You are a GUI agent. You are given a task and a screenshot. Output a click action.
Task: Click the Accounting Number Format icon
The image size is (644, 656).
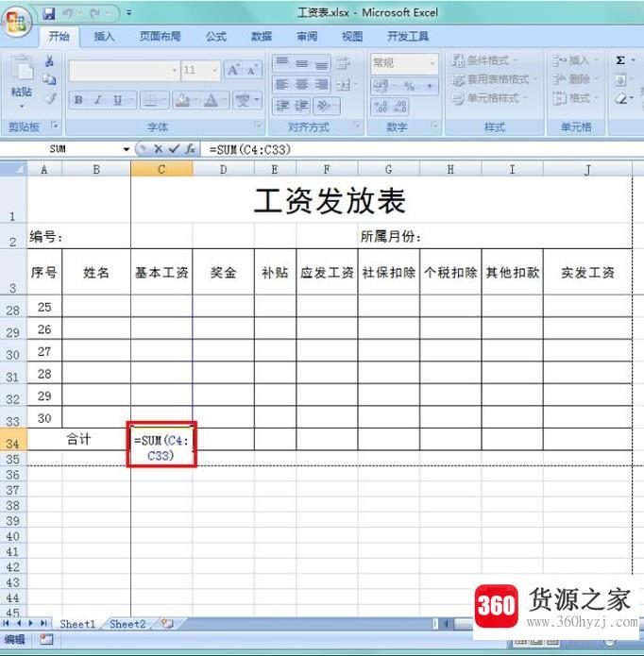[x=381, y=86]
